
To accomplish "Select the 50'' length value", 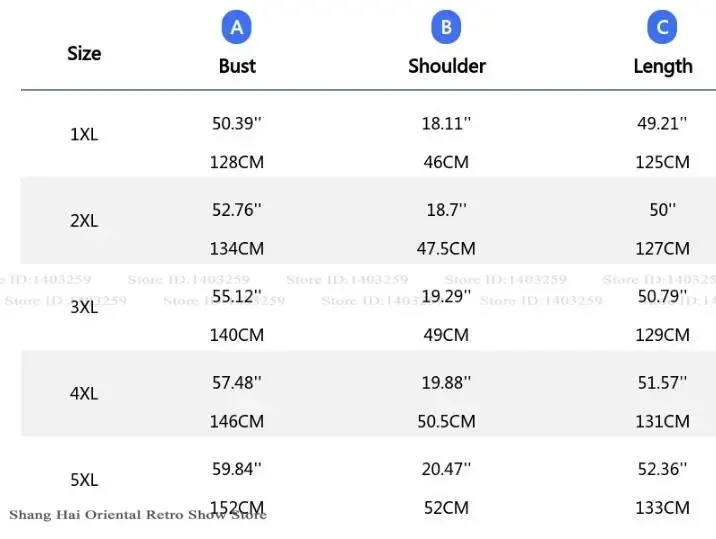I will (662, 210).
